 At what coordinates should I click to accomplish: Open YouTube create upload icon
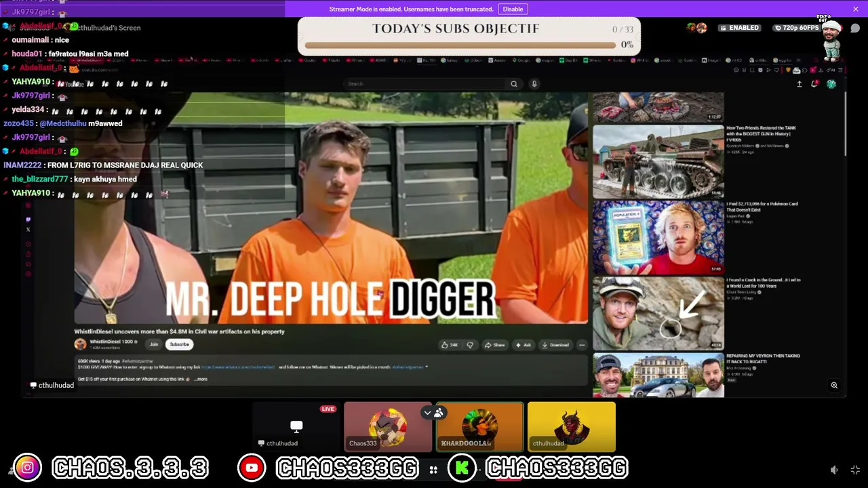click(x=799, y=84)
